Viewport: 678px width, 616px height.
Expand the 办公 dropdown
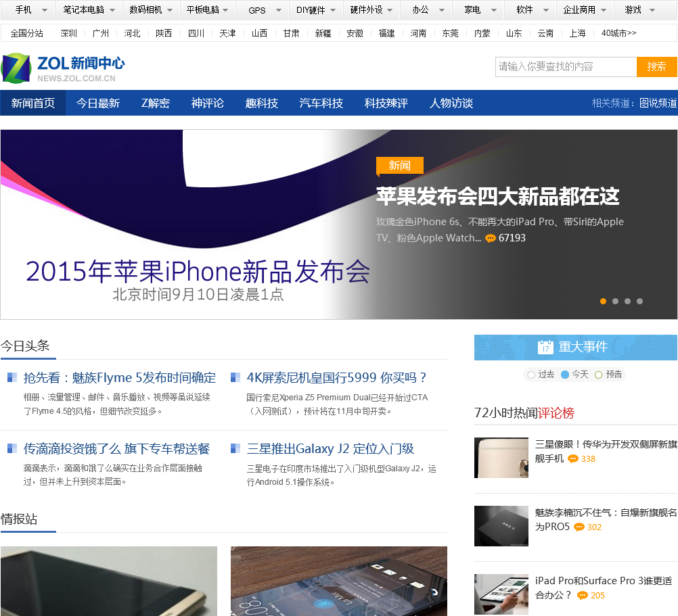pyautogui.click(x=441, y=10)
